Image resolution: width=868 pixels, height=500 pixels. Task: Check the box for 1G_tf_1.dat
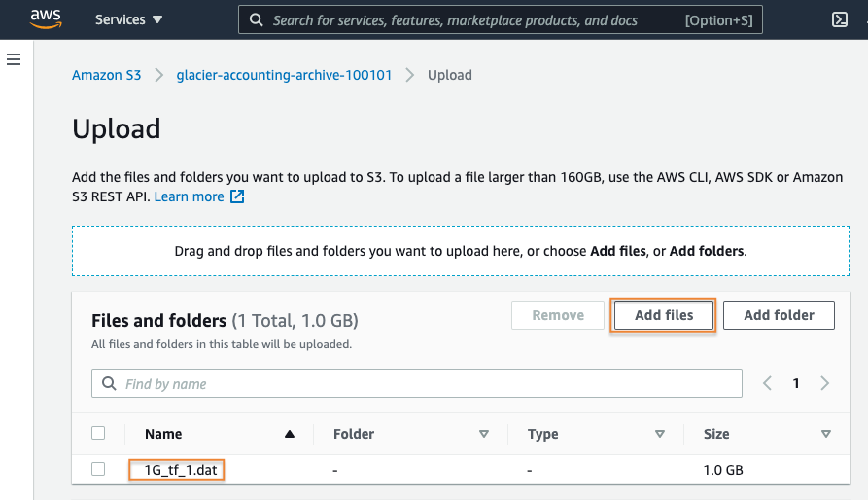tap(98, 469)
